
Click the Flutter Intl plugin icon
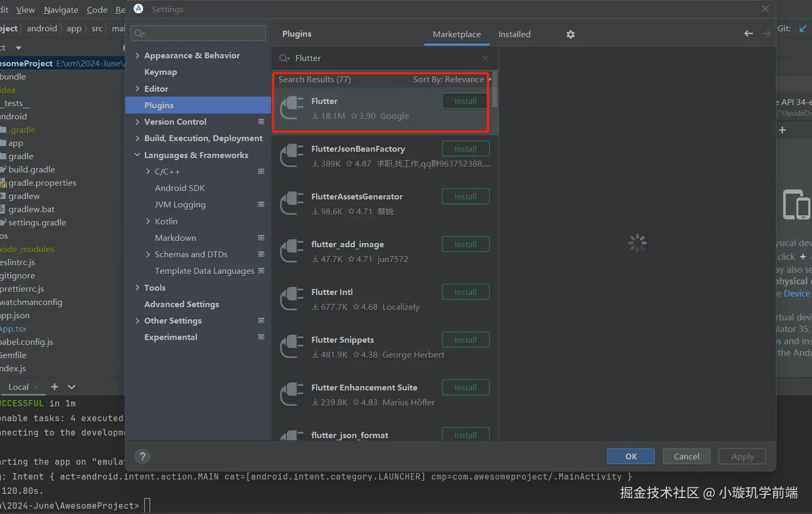pos(292,299)
